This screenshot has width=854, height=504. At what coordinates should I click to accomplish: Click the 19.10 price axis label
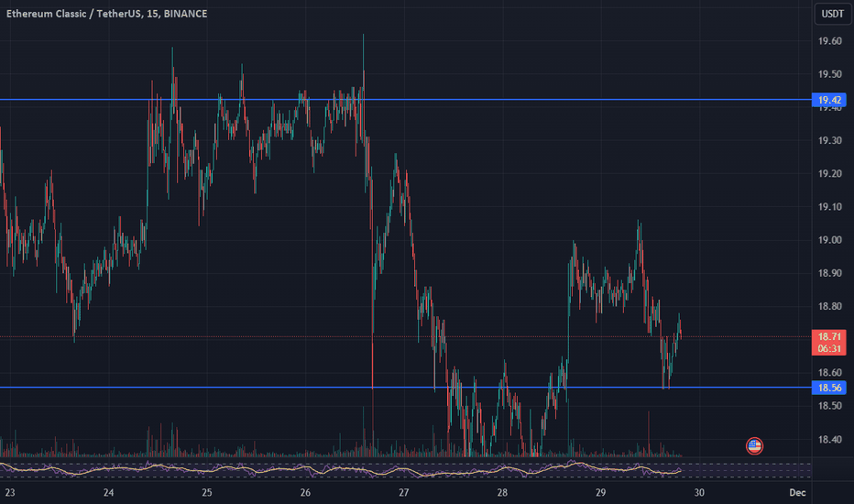[x=829, y=207]
